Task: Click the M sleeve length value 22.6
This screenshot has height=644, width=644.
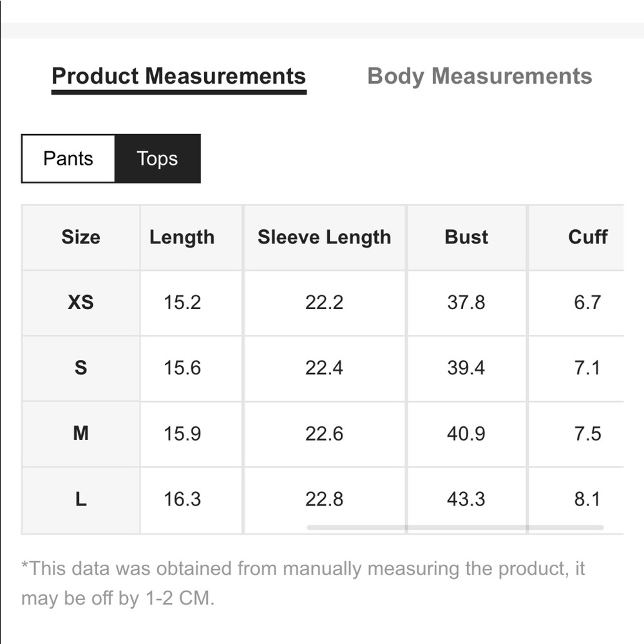Action: pyautogui.click(x=324, y=433)
